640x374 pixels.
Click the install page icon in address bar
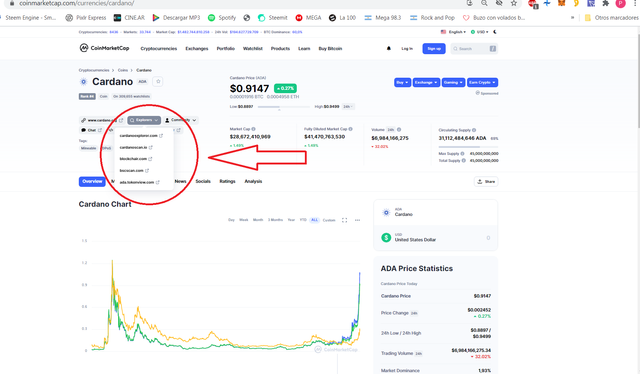pyautogui.click(x=469, y=3)
